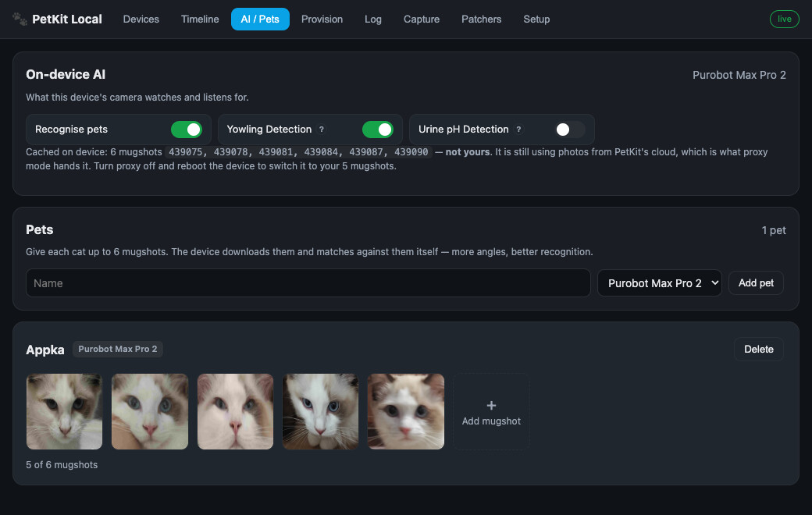Click the PetKit Local paw logo icon
The width and height of the screenshot is (812, 515).
coord(20,20)
